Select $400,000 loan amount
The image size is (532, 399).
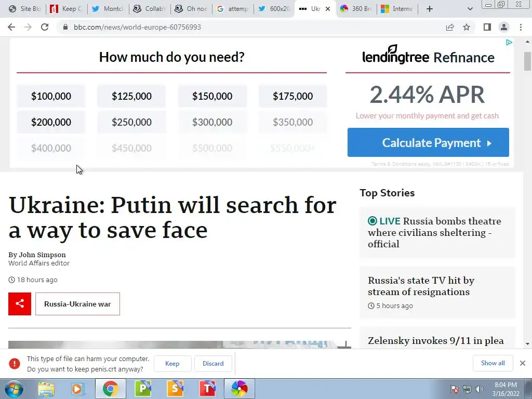(x=51, y=148)
